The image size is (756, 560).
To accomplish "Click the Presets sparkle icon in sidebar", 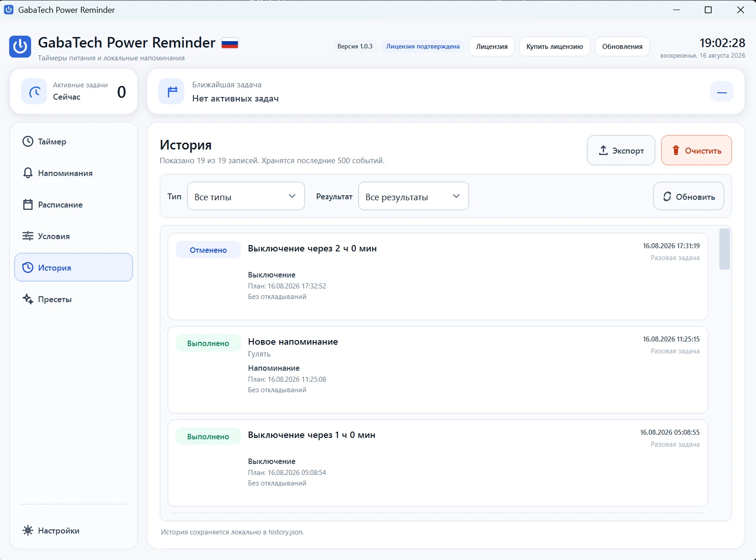I will point(28,299).
